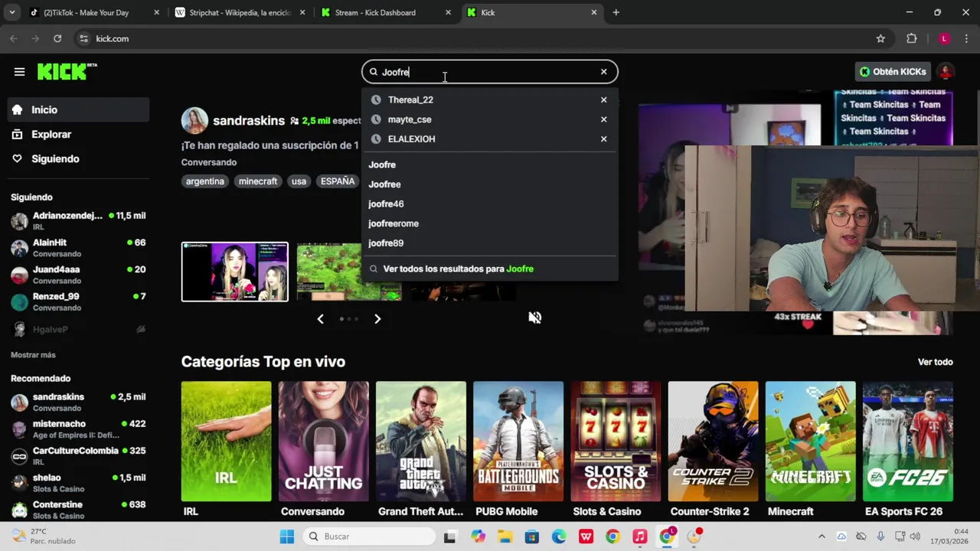Choose suggestion joofreerome

pyautogui.click(x=394, y=223)
